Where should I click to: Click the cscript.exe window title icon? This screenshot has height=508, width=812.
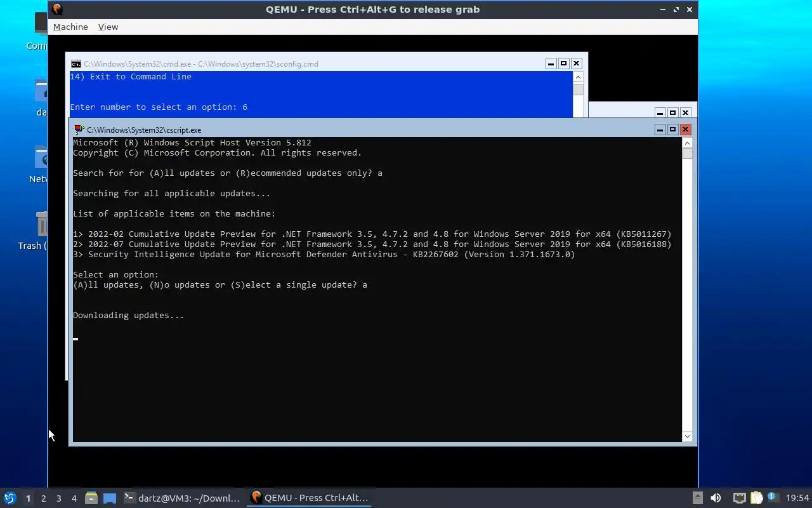point(79,130)
